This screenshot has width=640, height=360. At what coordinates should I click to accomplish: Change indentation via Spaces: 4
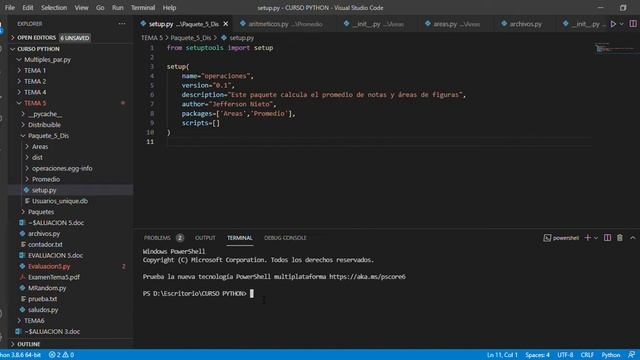click(x=537, y=355)
